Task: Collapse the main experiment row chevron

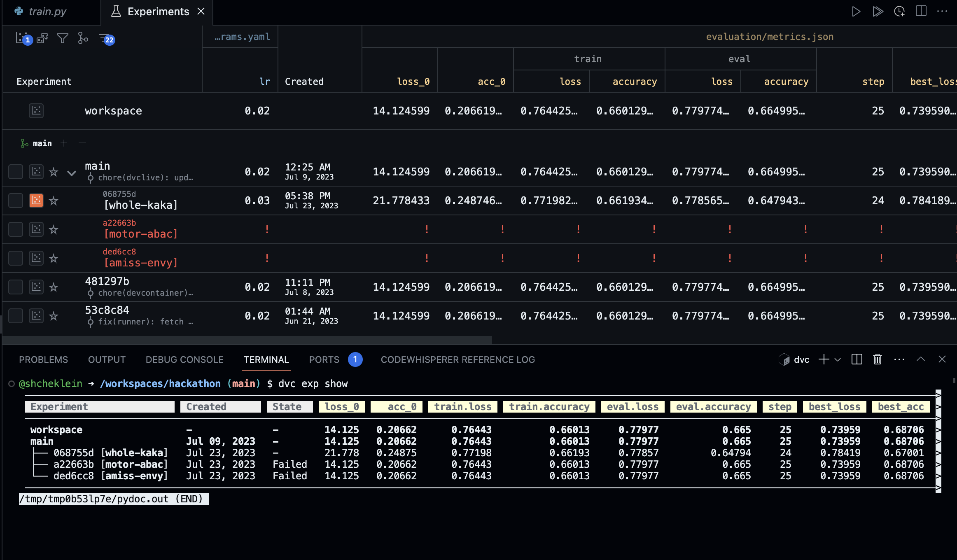Action: (72, 173)
